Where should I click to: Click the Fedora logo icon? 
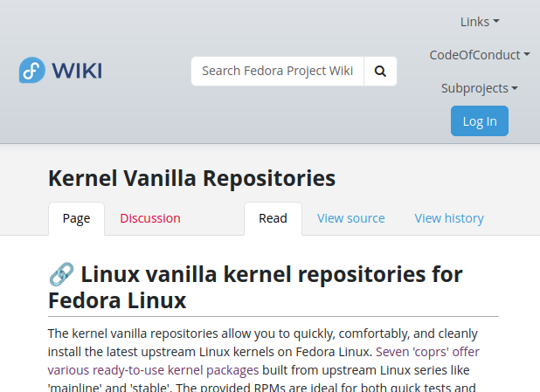click(x=31, y=70)
